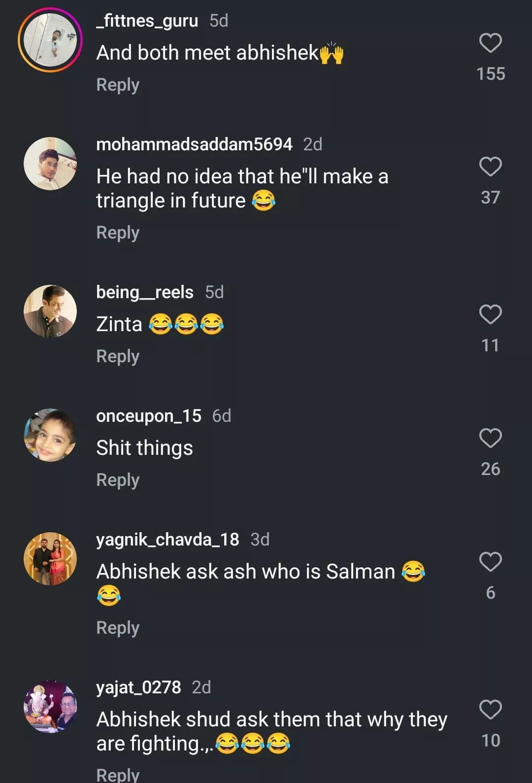
Task: View mohammadsaddam5694's profile picture
Action: 50,164
